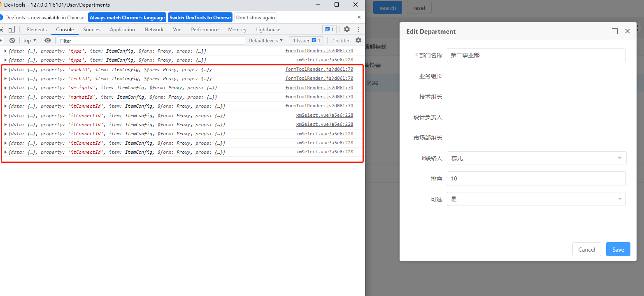
Task: Open the top execution context dropdown
Action: click(29, 40)
